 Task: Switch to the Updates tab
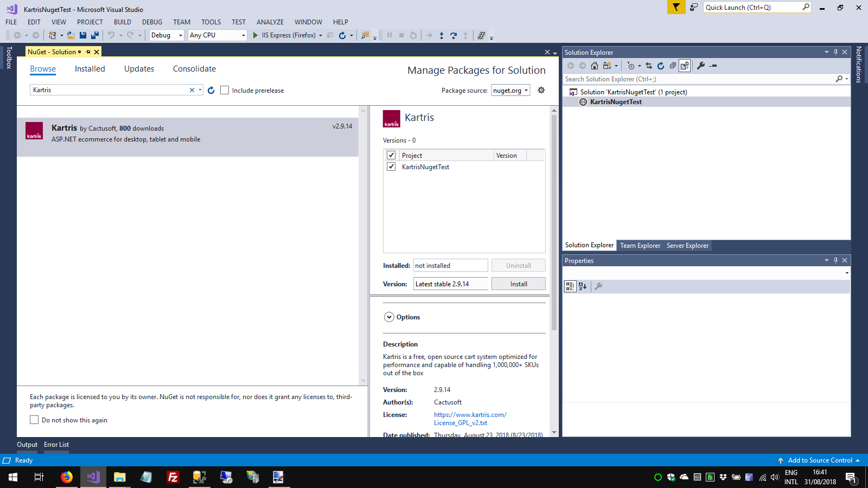click(139, 69)
